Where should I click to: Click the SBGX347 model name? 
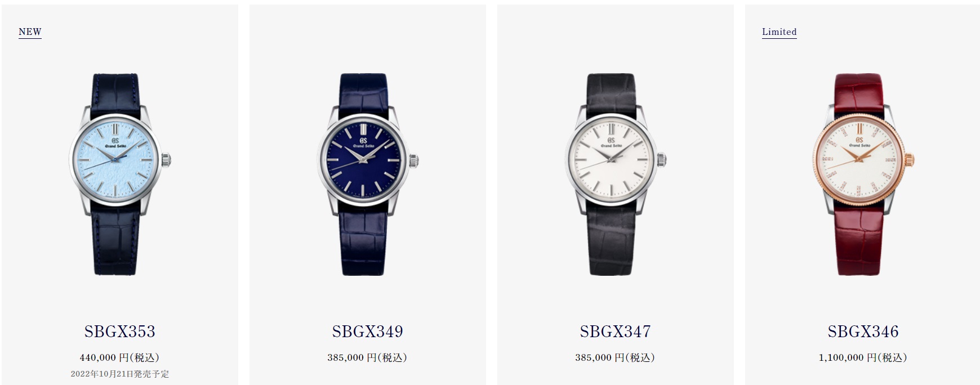pyautogui.click(x=616, y=332)
